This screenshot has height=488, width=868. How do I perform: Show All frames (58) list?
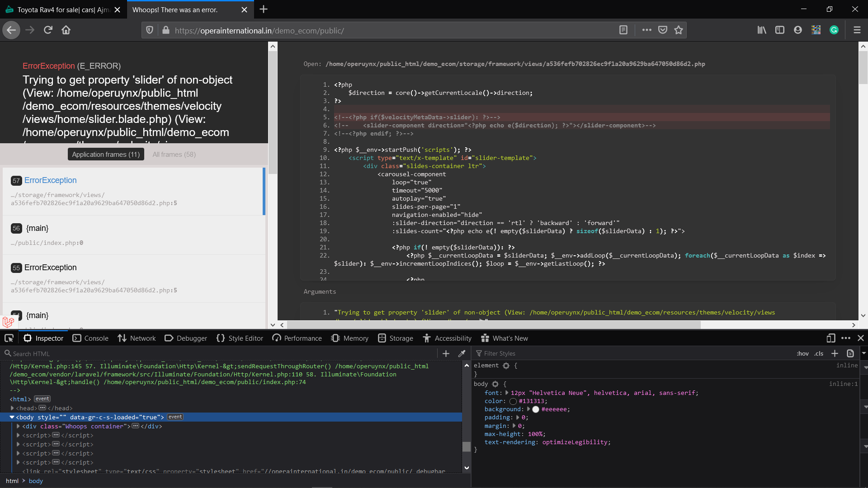[x=174, y=155]
